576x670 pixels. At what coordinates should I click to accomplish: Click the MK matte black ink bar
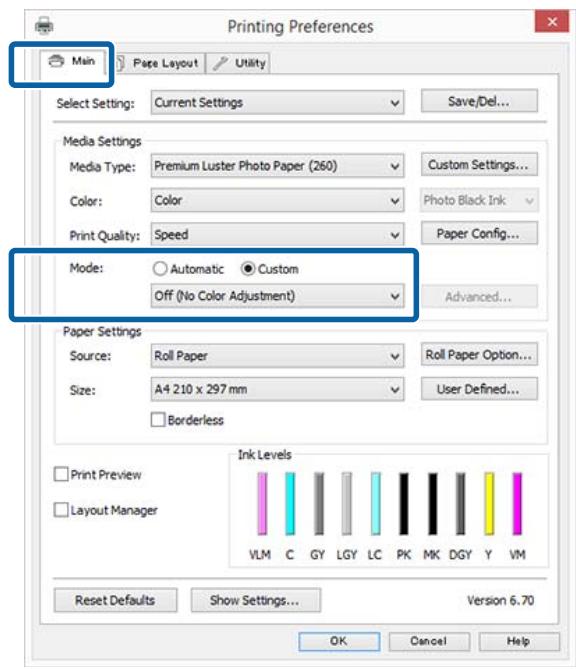[x=432, y=503]
